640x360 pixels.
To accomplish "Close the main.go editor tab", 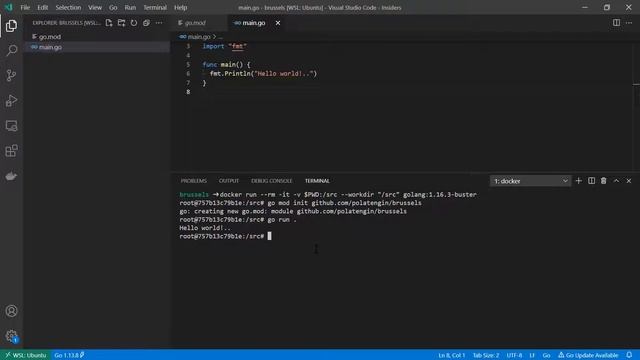I will click(x=278, y=23).
